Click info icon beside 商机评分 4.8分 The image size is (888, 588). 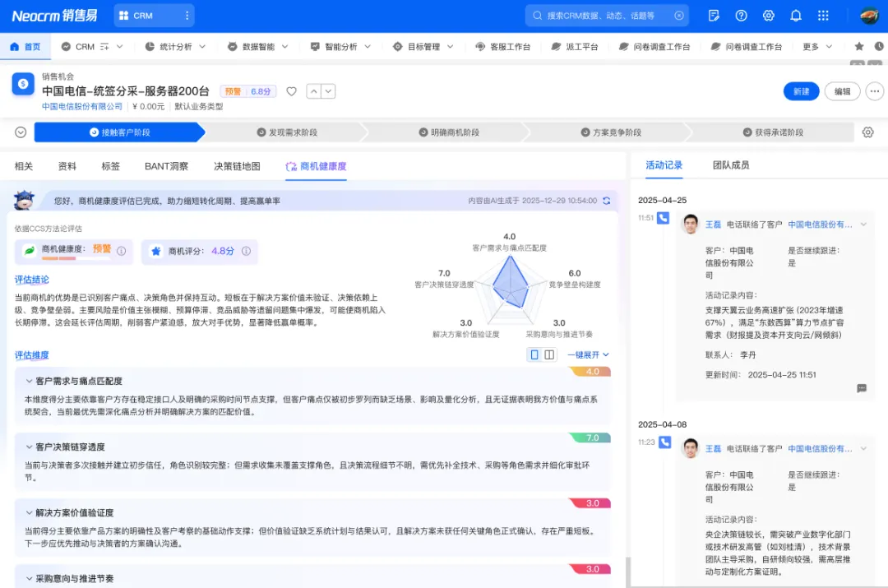pyautogui.click(x=246, y=252)
